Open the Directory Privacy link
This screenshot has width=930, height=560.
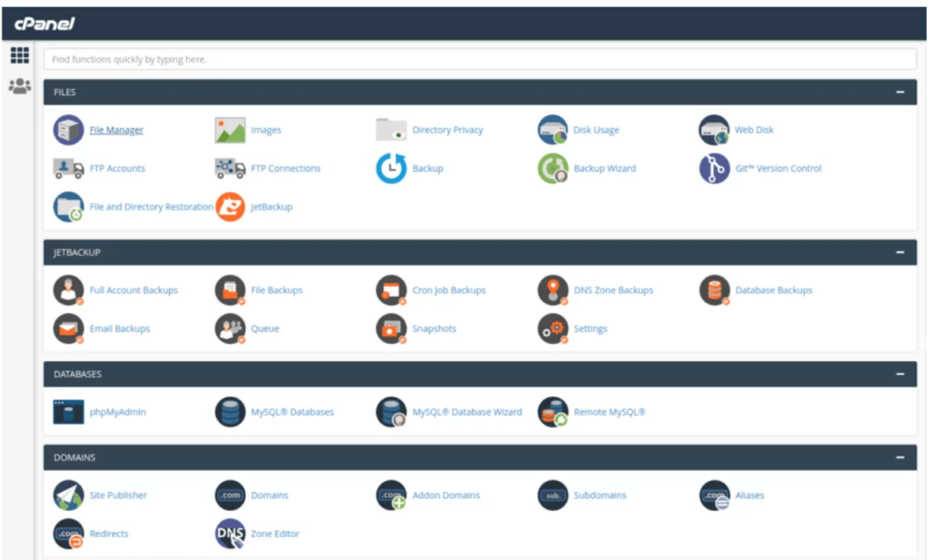[x=447, y=130]
